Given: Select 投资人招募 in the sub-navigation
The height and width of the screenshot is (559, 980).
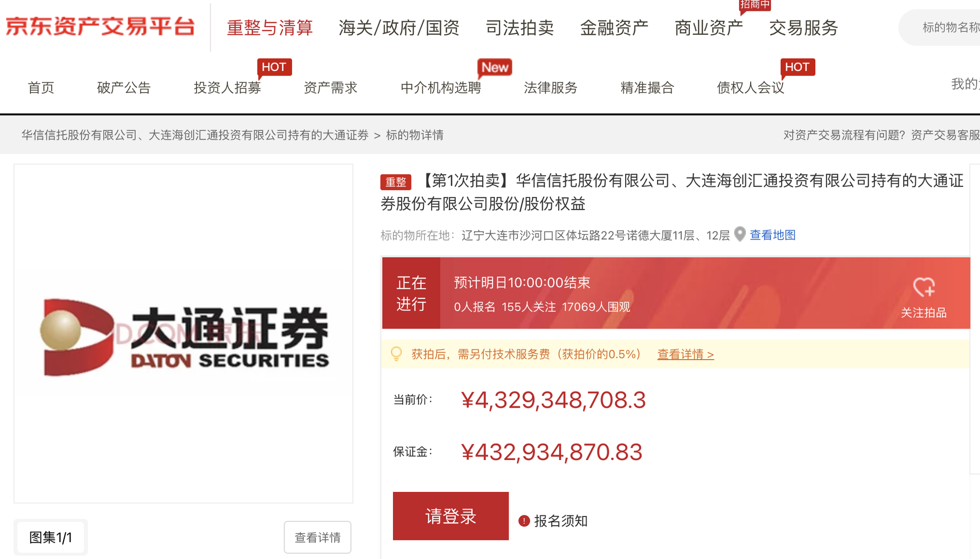Looking at the screenshot, I should tap(227, 88).
